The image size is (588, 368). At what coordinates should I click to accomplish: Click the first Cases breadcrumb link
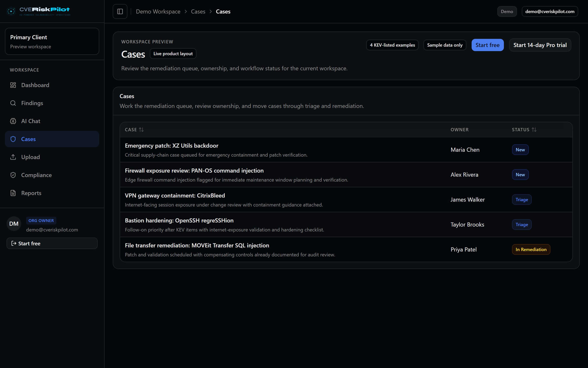[198, 11]
